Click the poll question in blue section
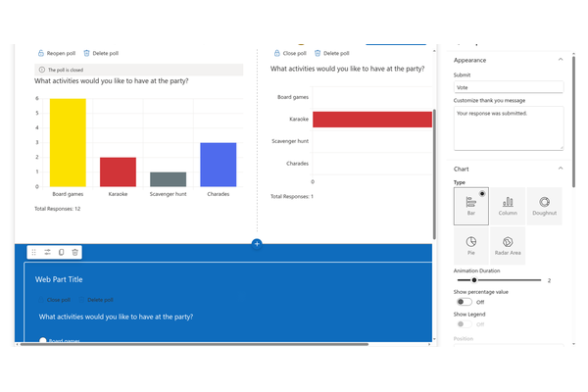Viewport: 588px width, 392px height. click(116, 317)
